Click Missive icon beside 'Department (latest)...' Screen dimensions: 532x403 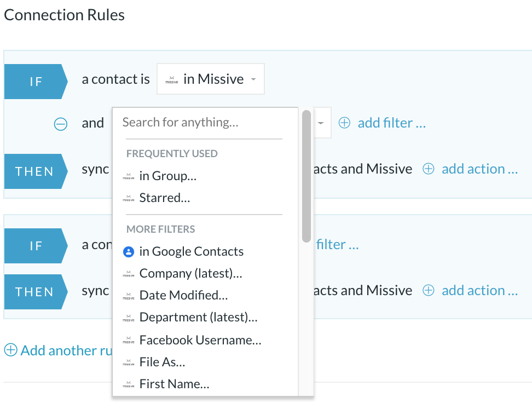coord(129,318)
